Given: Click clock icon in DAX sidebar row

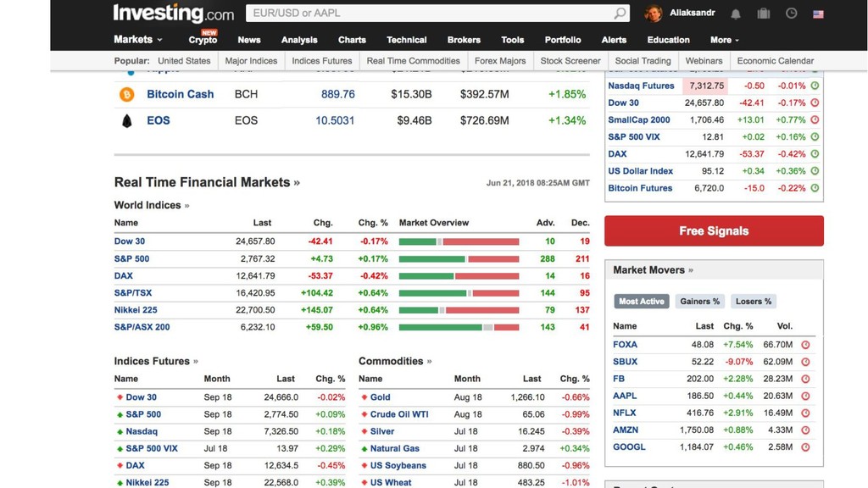Looking at the screenshot, I should point(815,154).
